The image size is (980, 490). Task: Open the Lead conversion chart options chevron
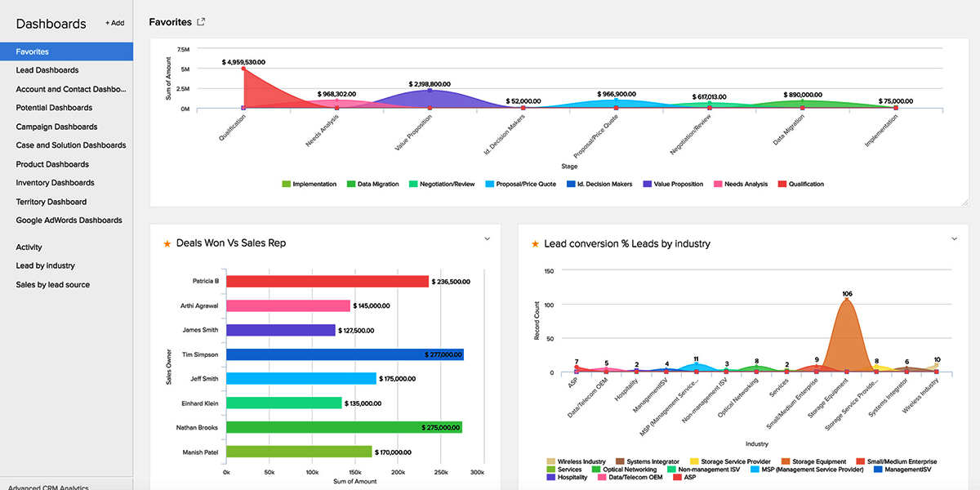click(954, 238)
